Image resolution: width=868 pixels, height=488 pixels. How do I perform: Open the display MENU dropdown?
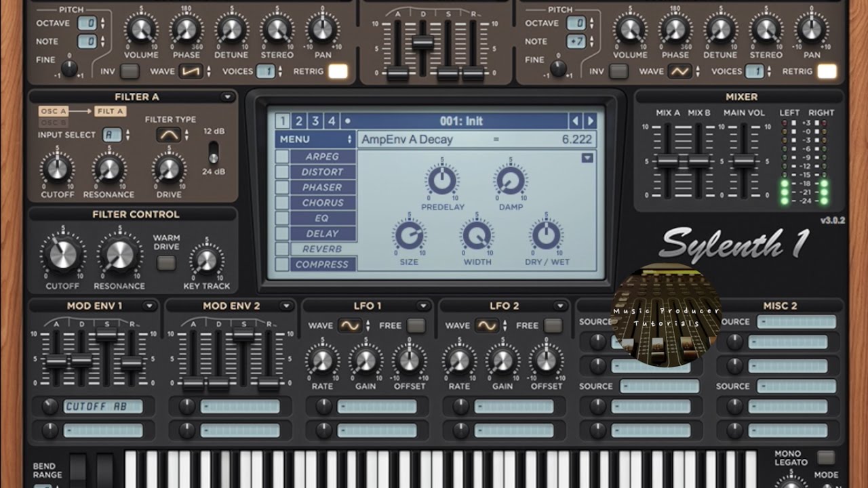pos(315,139)
